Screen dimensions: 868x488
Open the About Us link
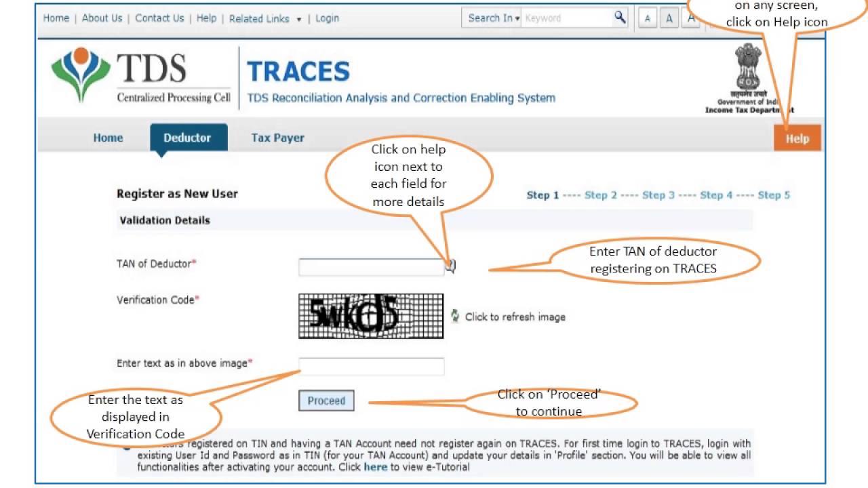click(x=102, y=18)
